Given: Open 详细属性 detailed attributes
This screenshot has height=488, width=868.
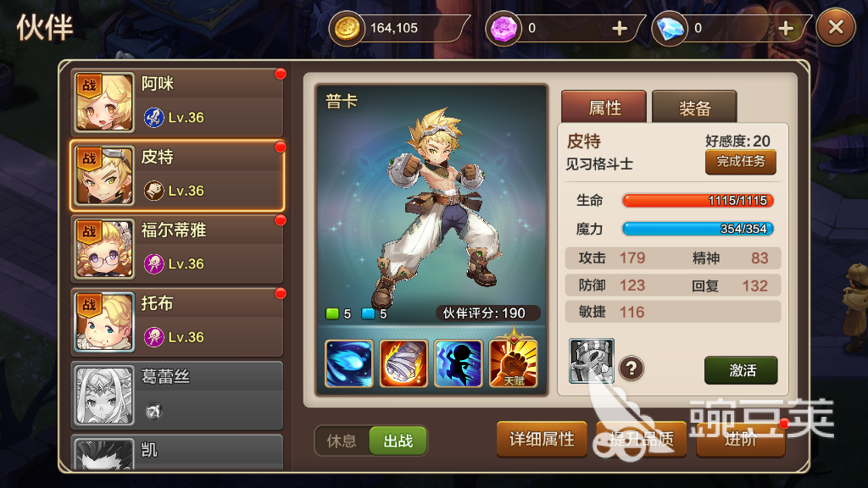Looking at the screenshot, I should click(x=542, y=440).
